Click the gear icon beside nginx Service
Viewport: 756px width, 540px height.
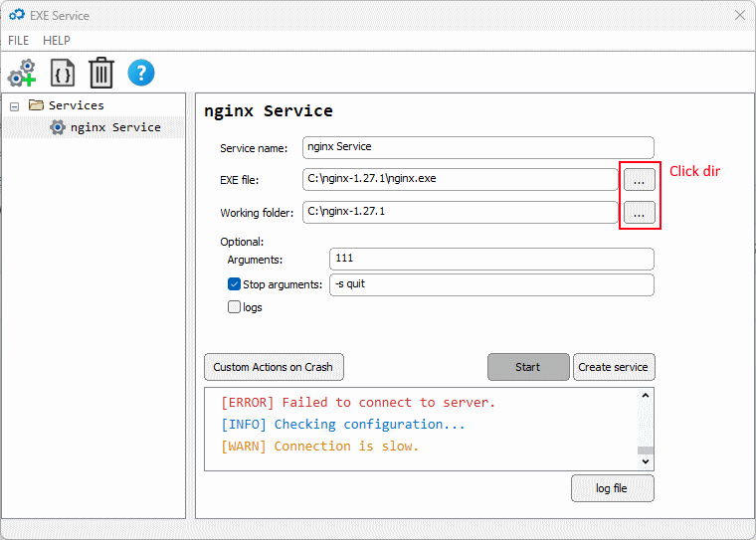coord(58,127)
